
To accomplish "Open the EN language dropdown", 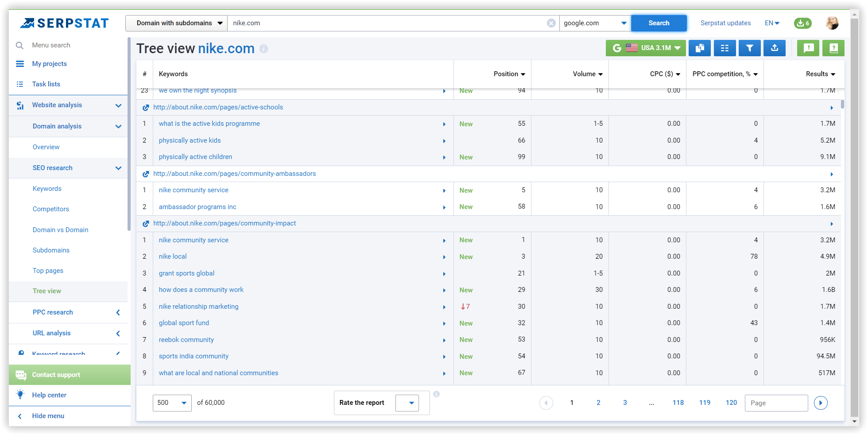I will (x=772, y=23).
